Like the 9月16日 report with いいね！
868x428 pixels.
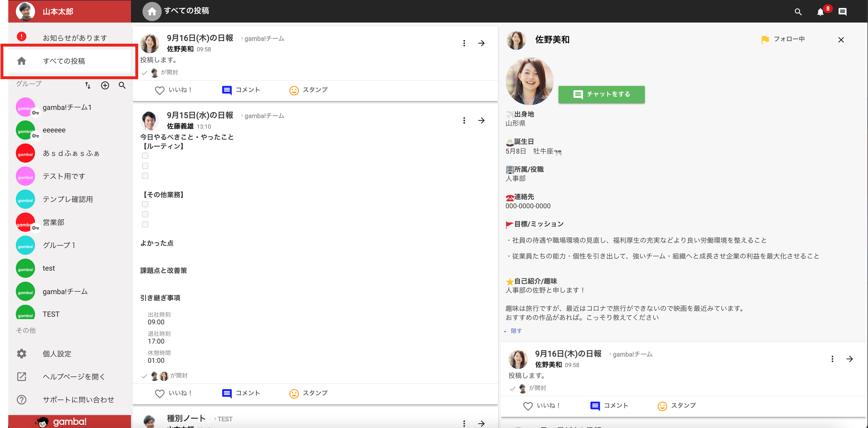coord(173,90)
